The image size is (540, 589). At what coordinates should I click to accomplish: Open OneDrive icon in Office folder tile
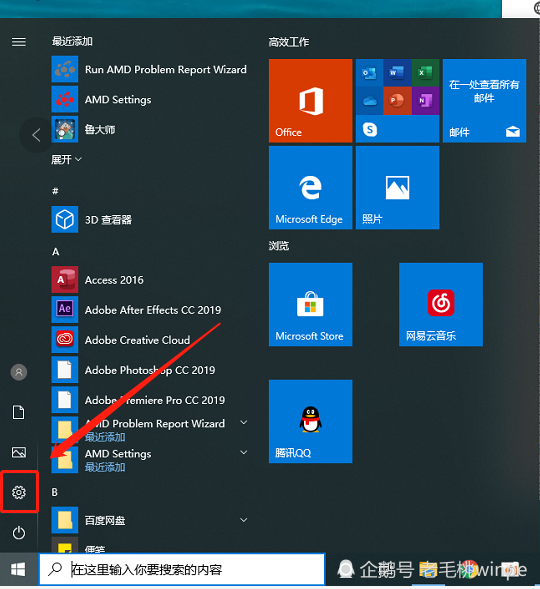370,101
